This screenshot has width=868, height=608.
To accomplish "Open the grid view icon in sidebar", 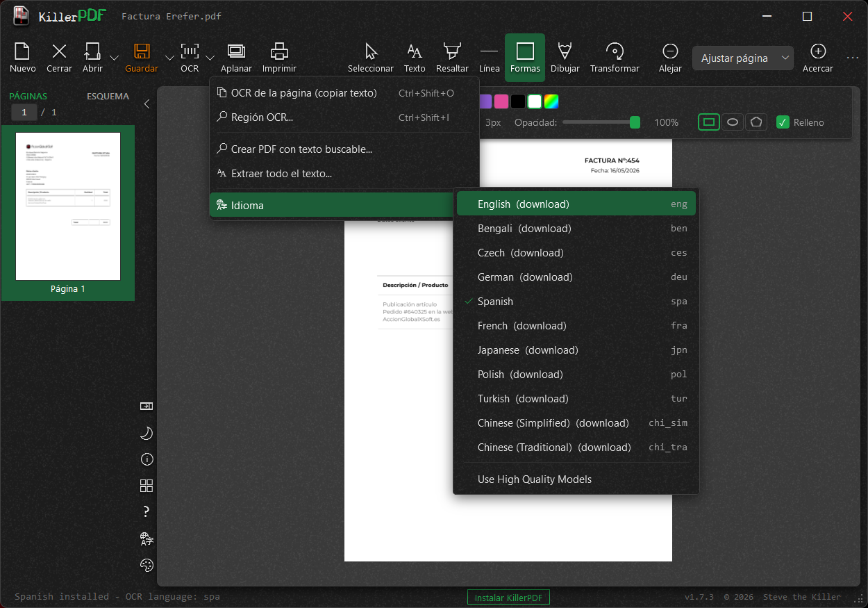I will (147, 486).
